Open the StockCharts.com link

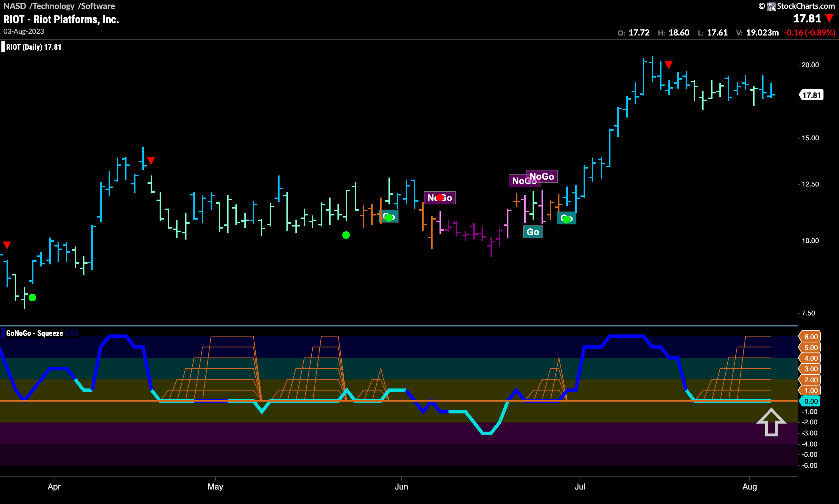(x=806, y=6)
